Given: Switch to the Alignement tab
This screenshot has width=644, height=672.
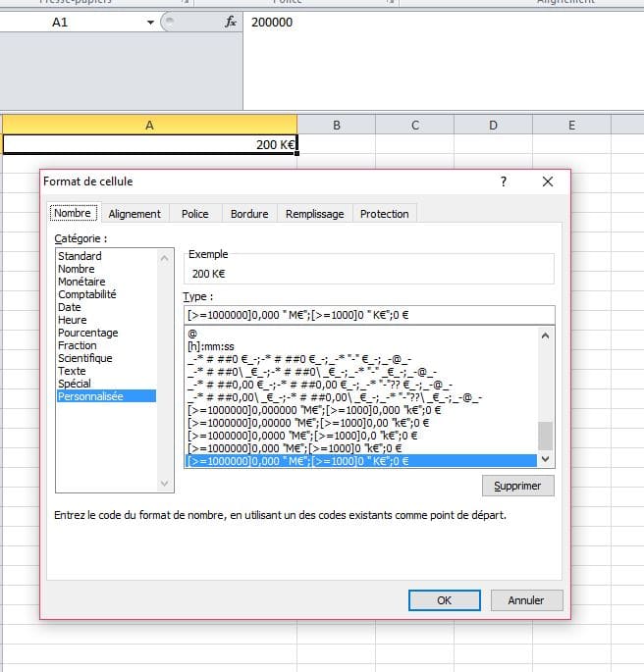Looking at the screenshot, I should point(134,214).
